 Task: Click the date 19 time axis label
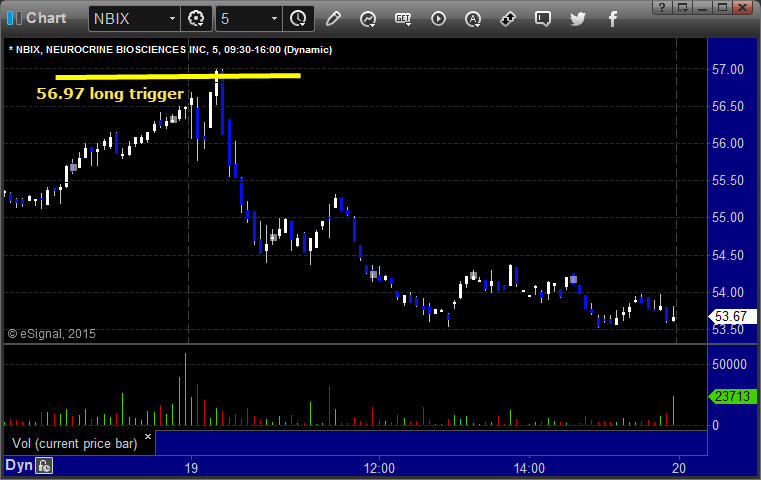pyautogui.click(x=191, y=468)
